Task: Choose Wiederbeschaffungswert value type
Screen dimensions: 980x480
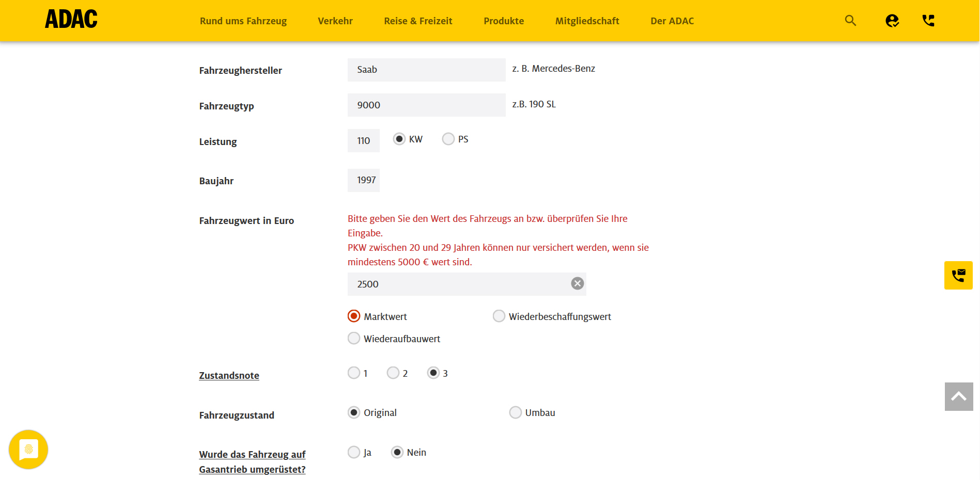Action: pyautogui.click(x=499, y=316)
